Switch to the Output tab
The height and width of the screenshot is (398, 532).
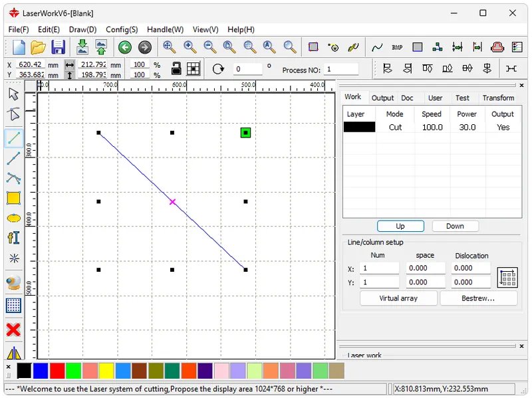tap(382, 98)
